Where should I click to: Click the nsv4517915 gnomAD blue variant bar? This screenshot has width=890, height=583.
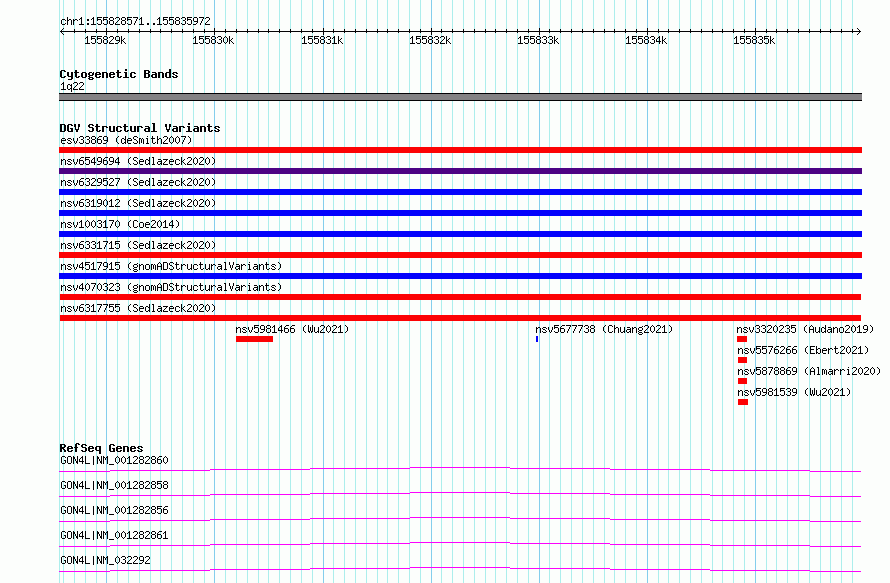[x=460, y=276]
